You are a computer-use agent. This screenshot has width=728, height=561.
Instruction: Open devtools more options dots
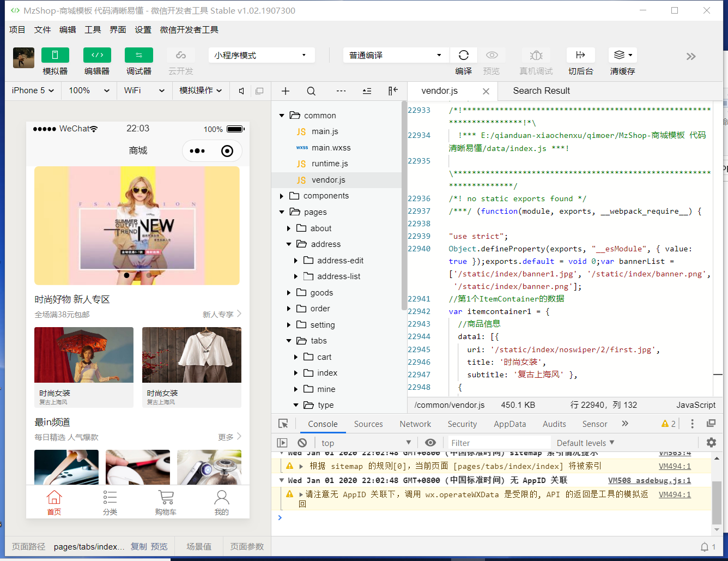[x=692, y=424]
